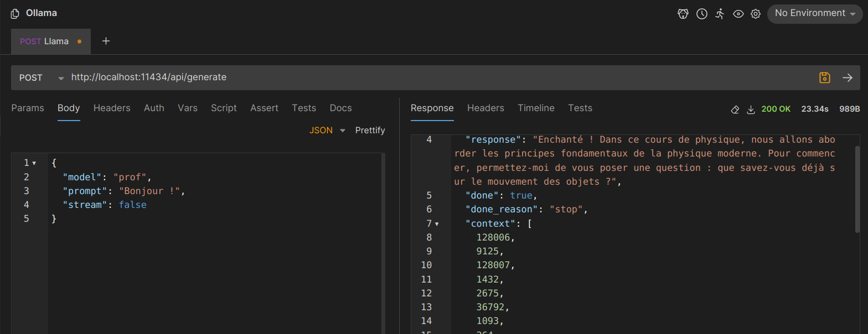Open the Timeline response tab
868x334 pixels.
[x=536, y=108]
